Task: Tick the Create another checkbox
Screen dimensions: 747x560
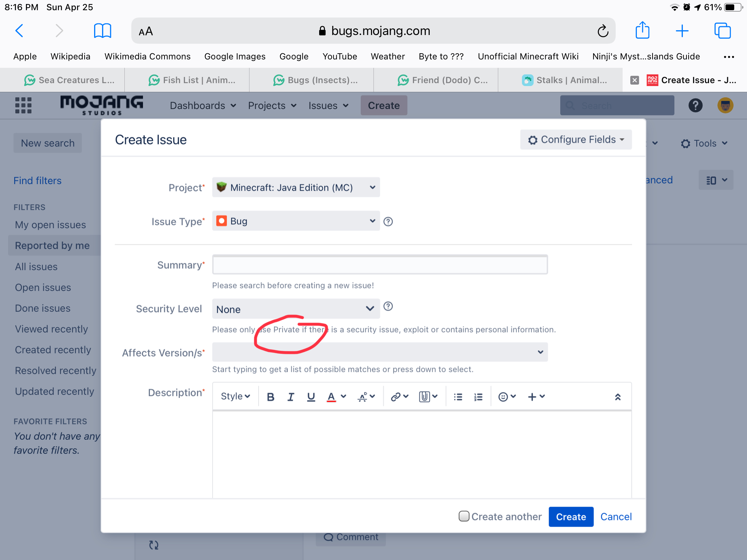Action: [464, 516]
